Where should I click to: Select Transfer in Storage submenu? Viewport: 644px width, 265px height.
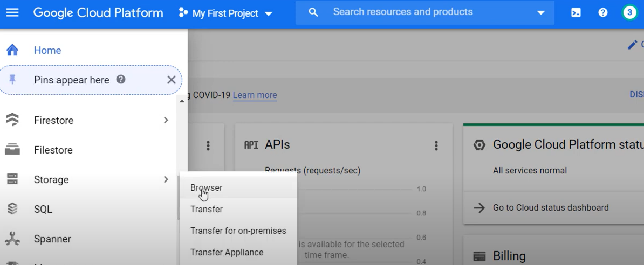click(238, 209)
